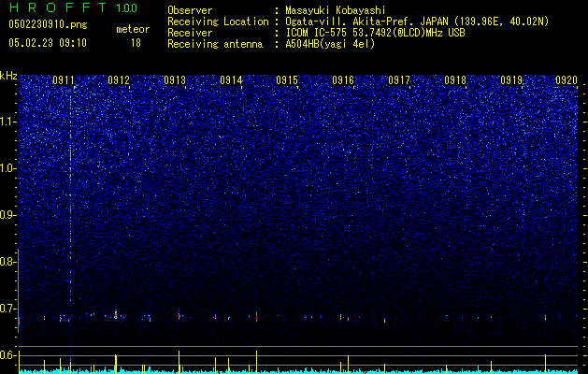588x374 pixels.
Task: Select the 1.0 frequency axis label
Action: click(x=8, y=168)
